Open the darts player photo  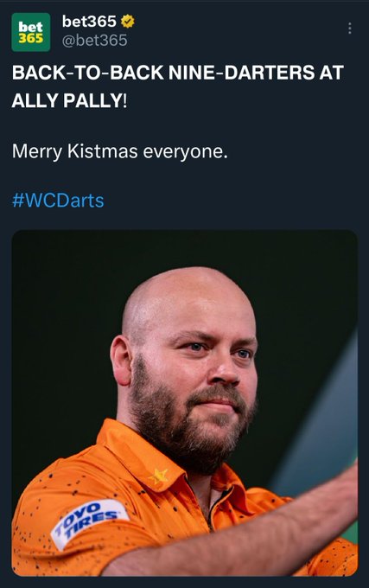point(185,403)
